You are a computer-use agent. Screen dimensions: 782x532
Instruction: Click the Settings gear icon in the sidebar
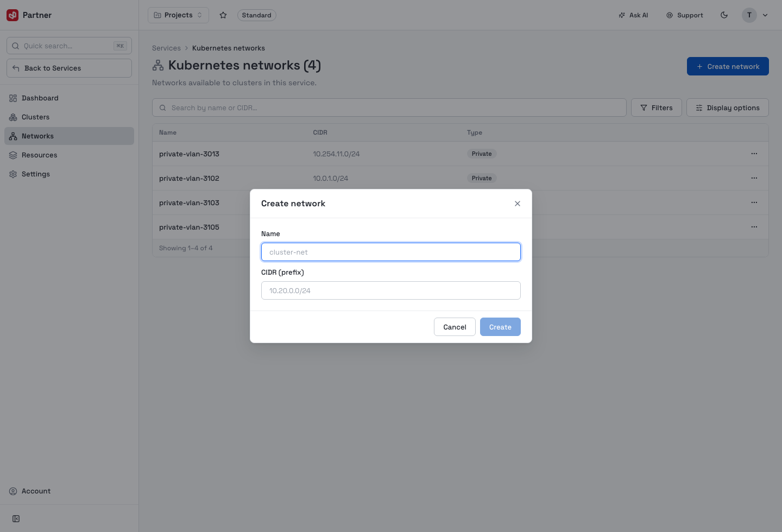[x=13, y=174]
